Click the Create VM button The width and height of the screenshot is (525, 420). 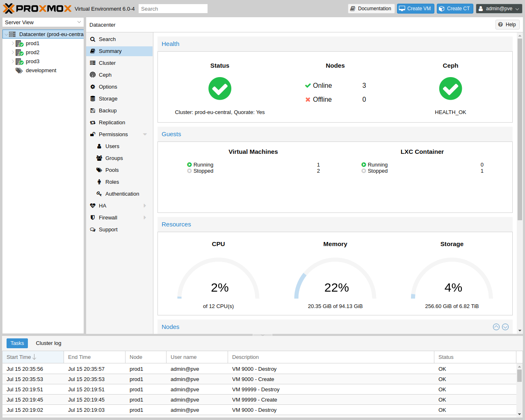(415, 8)
